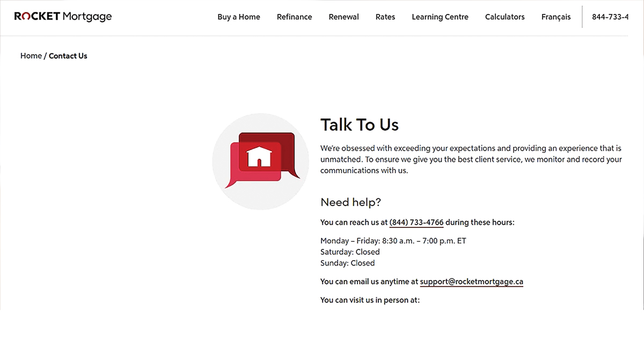Switch language to Français
Image resolution: width=644 pixels, height=362 pixels.
(555, 17)
